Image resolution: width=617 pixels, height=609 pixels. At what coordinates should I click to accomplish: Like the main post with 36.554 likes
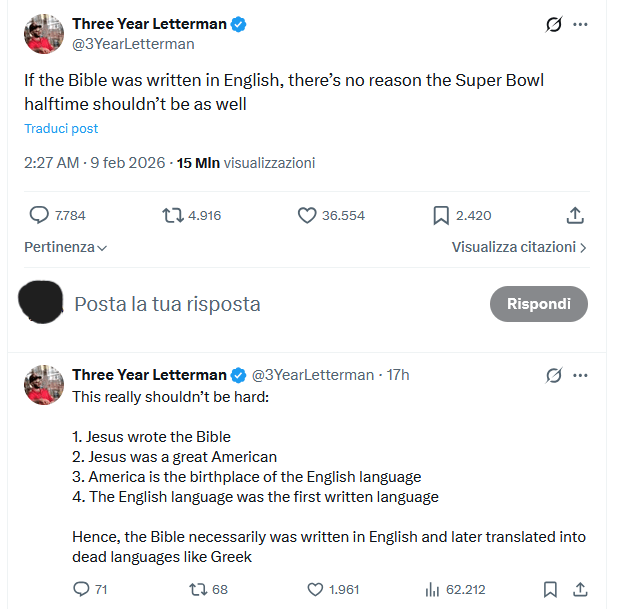point(308,215)
